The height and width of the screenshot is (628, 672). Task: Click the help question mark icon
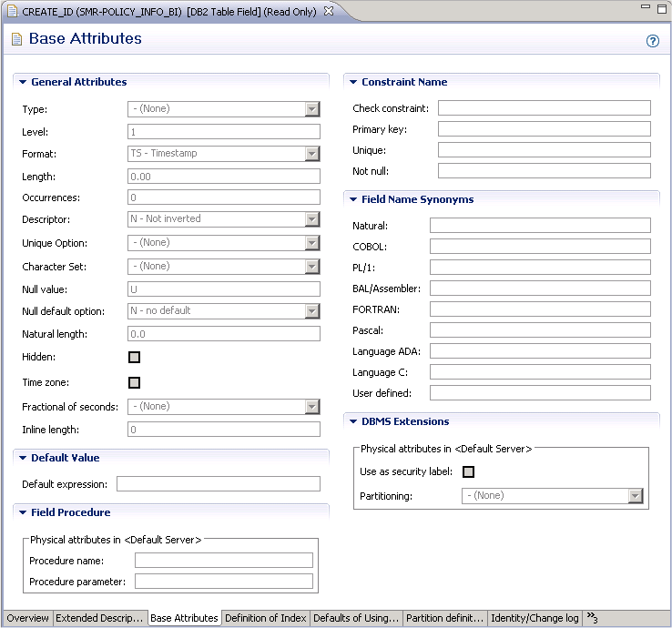tap(652, 41)
